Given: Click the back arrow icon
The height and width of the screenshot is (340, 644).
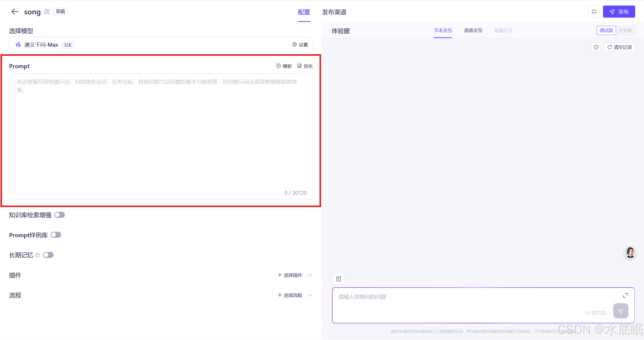Looking at the screenshot, I should click(15, 12).
